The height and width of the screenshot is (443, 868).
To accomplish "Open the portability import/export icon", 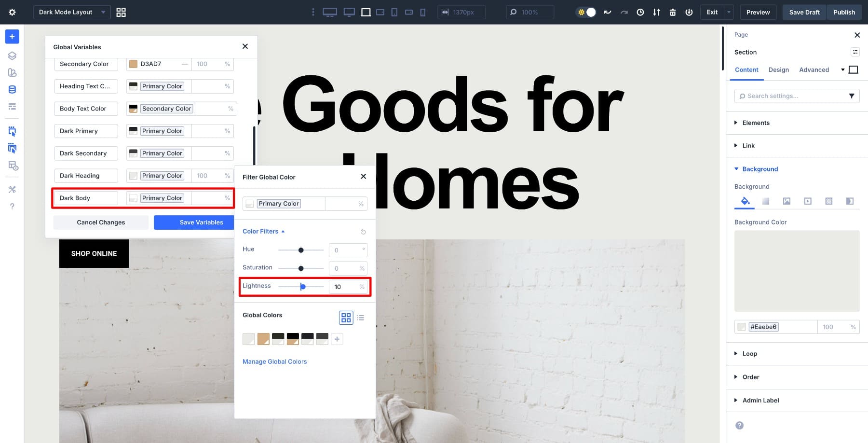I will tap(656, 12).
